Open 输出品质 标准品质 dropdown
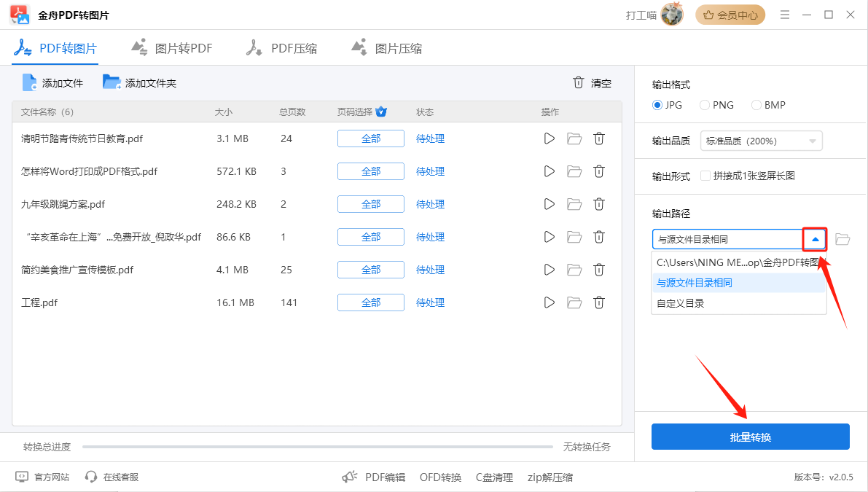Screen dimensions: 868x492 click(761, 141)
